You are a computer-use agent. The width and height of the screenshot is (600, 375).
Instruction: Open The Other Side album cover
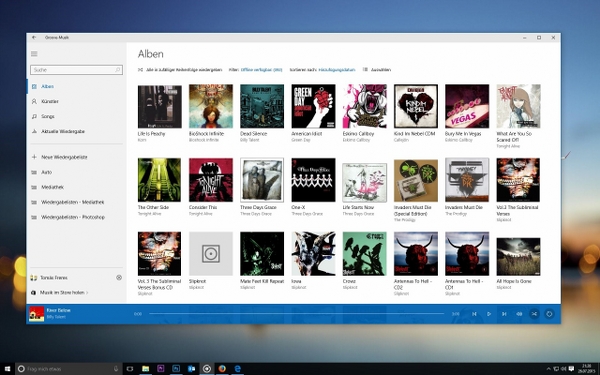pos(160,180)
